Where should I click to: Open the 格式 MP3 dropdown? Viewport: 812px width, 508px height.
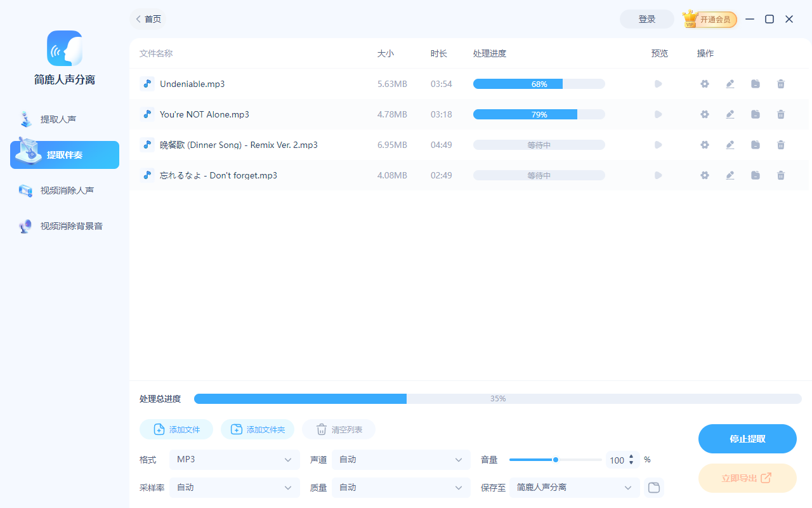click(x=235, y=460)
